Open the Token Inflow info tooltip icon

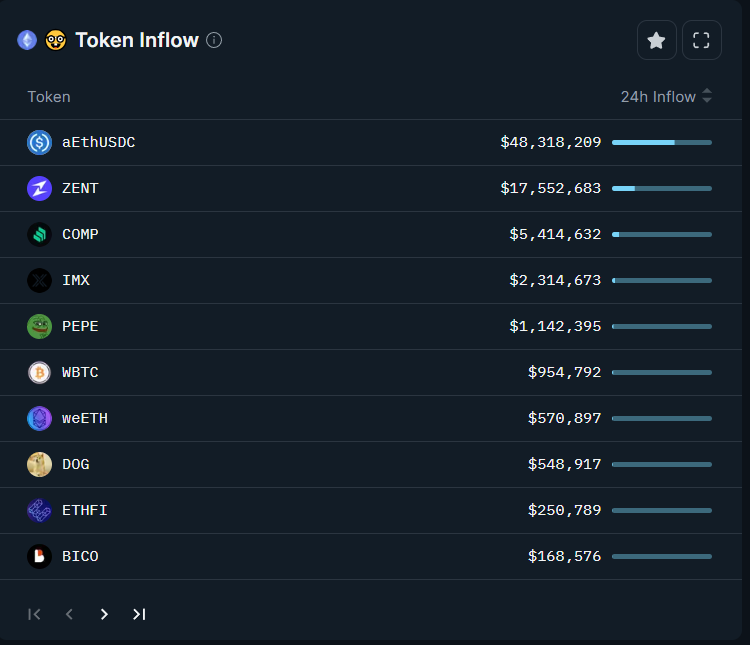point(214,40)
